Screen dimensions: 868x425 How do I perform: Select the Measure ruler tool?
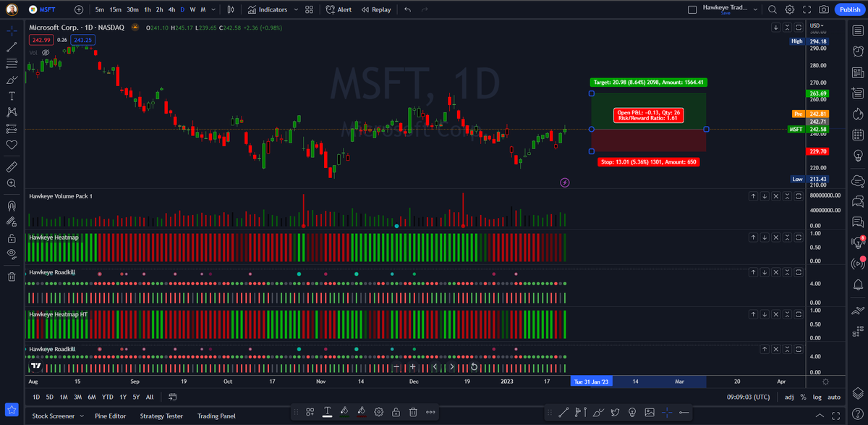click(12, 167)
